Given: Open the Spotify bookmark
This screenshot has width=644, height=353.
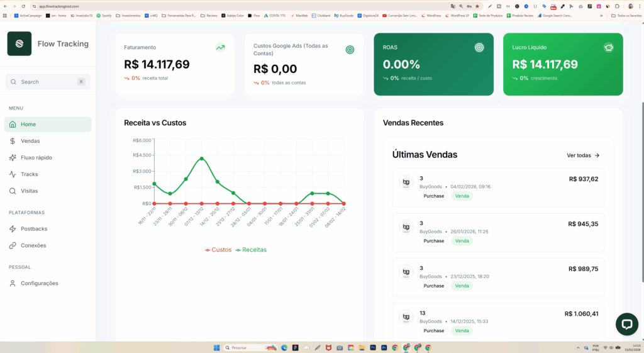Looking at the screenshot, I should click(104, 16).
